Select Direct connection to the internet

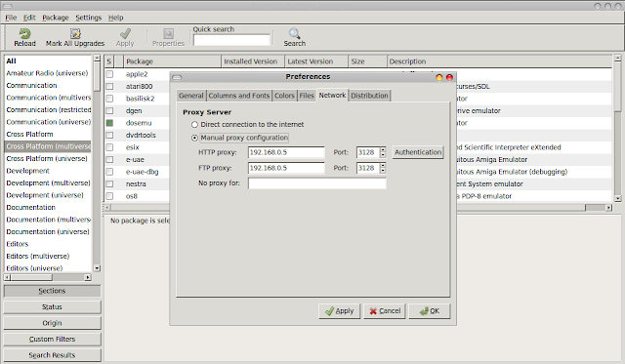click(x=194, y=125)
